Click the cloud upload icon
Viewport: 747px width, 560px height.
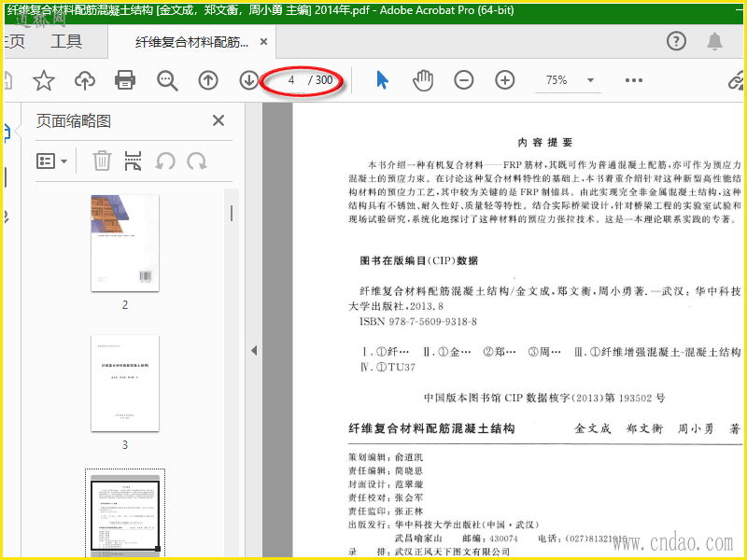(85, 80)
